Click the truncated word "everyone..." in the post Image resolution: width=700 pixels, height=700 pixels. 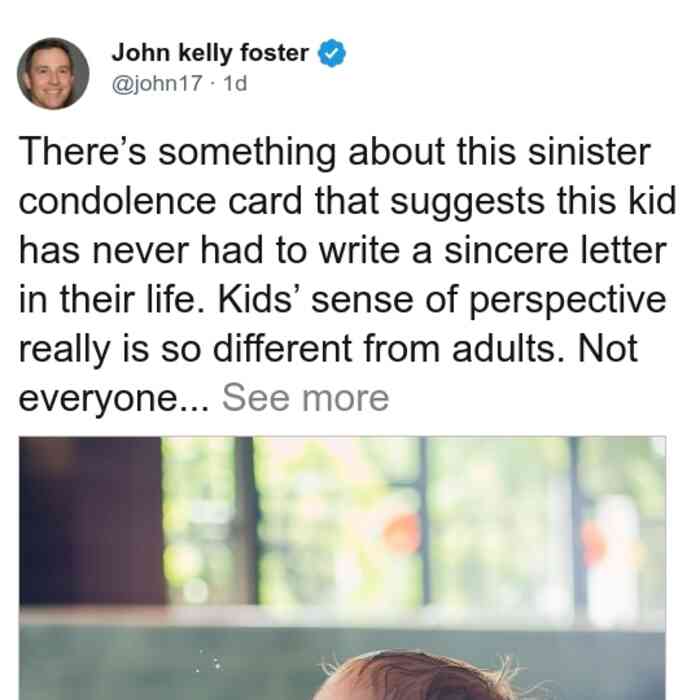[114, 399]
